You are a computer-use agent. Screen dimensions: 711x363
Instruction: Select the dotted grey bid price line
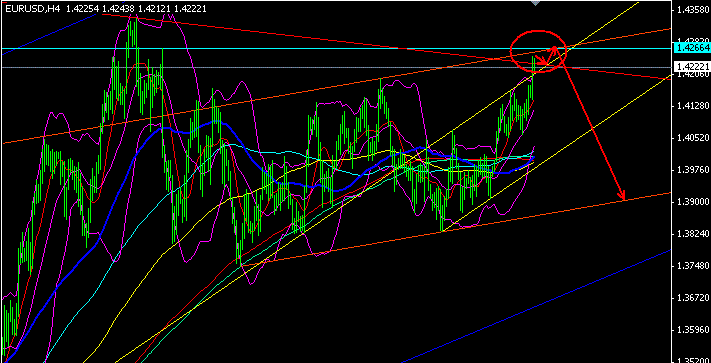click(336, 68)
